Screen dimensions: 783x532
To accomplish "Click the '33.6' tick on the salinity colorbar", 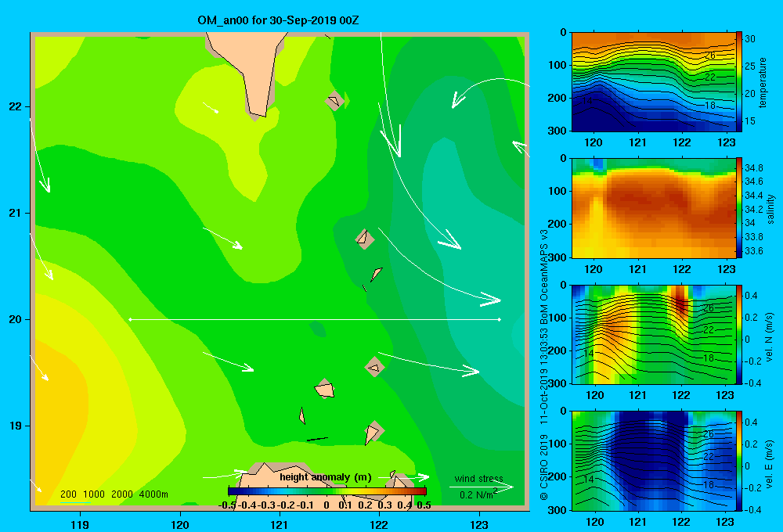I will coord(753,250).
